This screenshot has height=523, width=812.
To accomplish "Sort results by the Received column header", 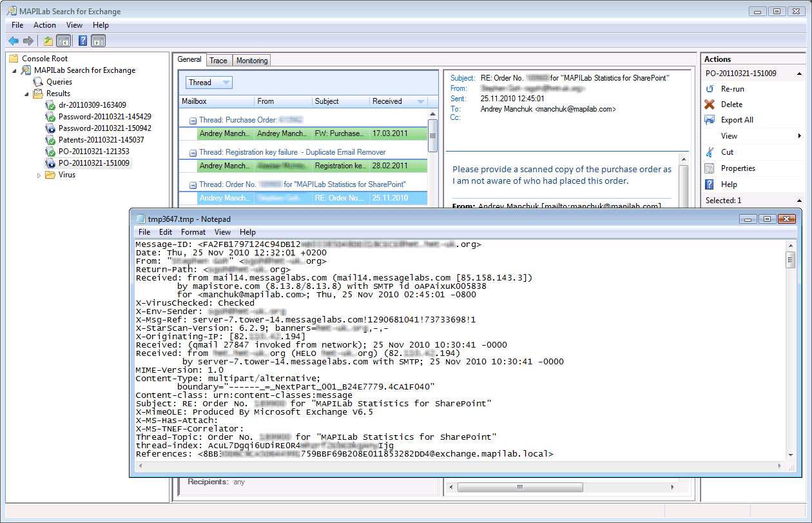I will (x=398, y=101).
